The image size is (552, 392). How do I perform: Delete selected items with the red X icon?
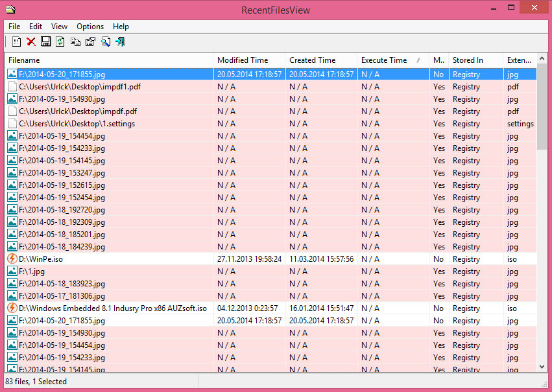point(31,41)
